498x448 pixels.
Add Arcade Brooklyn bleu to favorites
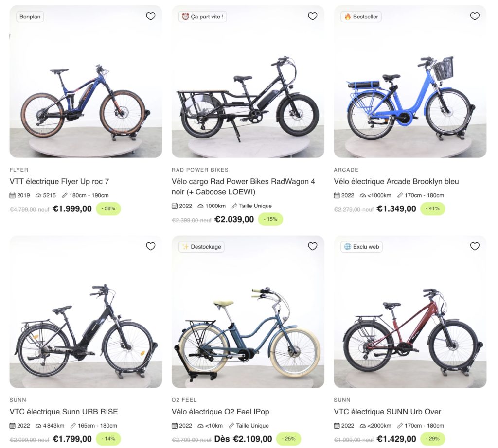click(x=475, y=16)
